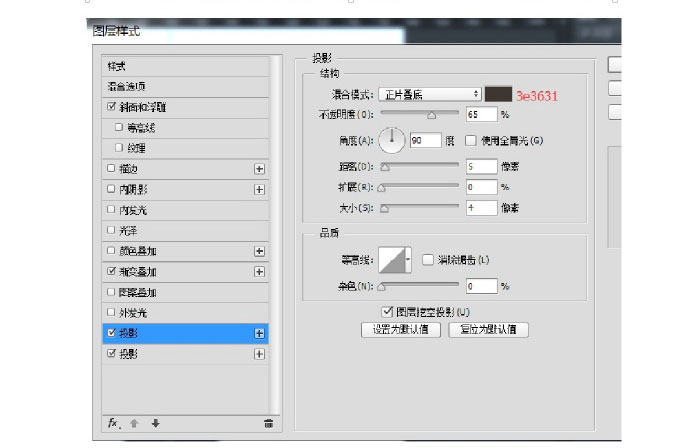
Task: Click the 杂色 value field showing 0
Action: 482,286
